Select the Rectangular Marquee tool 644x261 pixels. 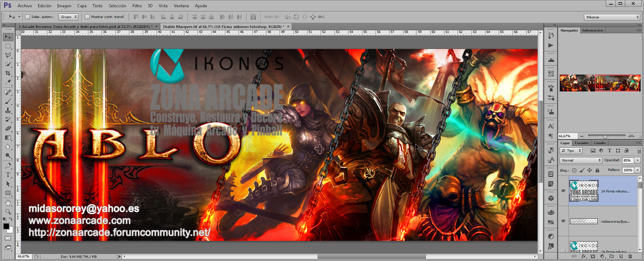[8, 46]
